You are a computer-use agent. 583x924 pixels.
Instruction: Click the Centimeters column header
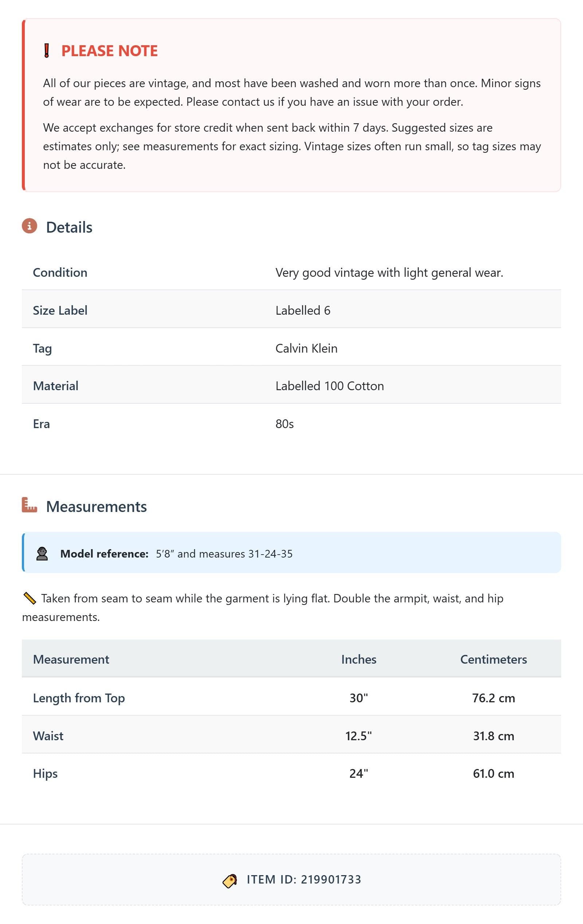pos(493,659)
